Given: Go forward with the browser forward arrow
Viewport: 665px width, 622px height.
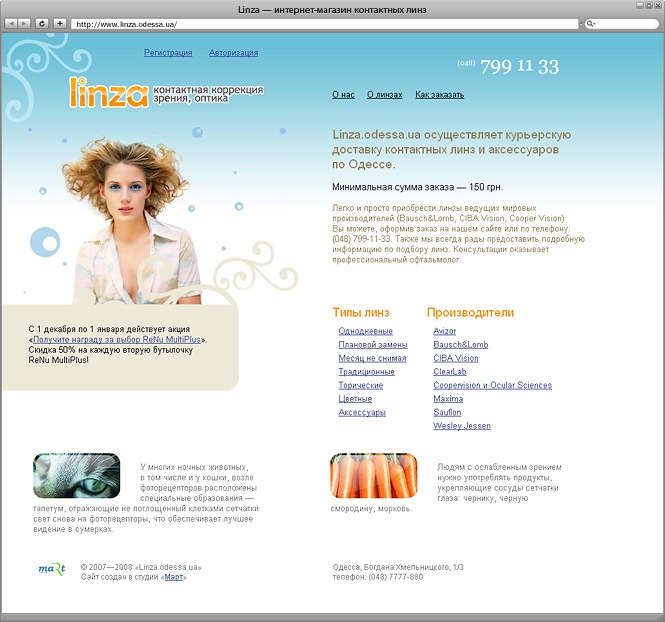Looking at the screenshot, I should [x=24, y=24].
